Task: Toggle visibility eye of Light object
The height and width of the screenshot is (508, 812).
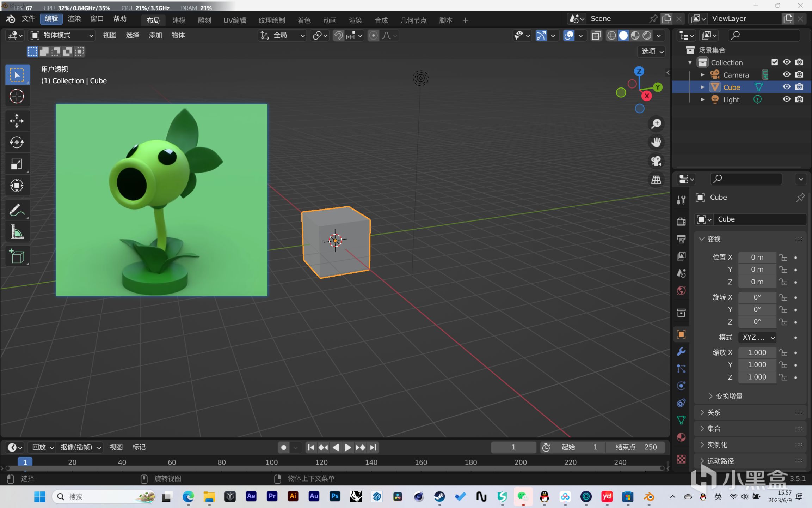Action: [787, 99]
